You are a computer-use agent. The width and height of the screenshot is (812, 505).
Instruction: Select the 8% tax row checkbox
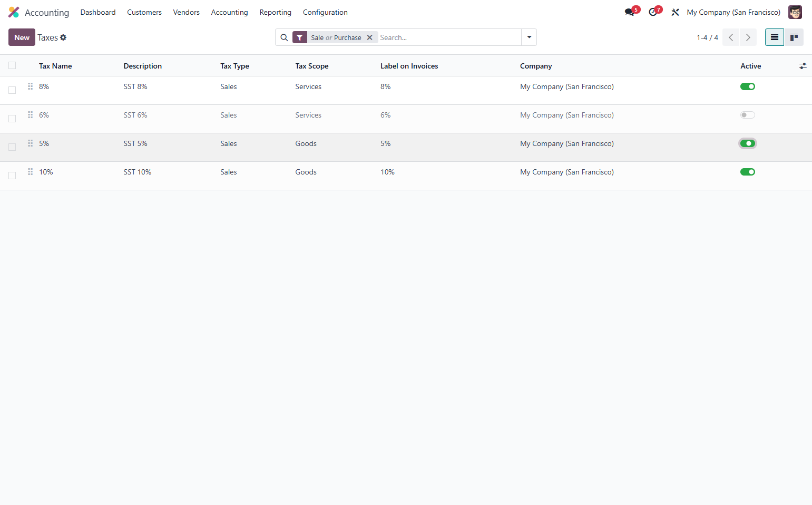(x=12, y=90)
